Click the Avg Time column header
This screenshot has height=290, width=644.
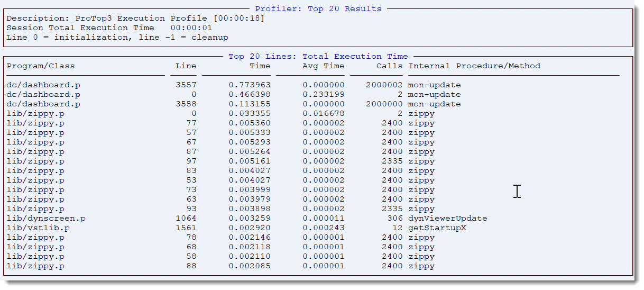(323, 66)
